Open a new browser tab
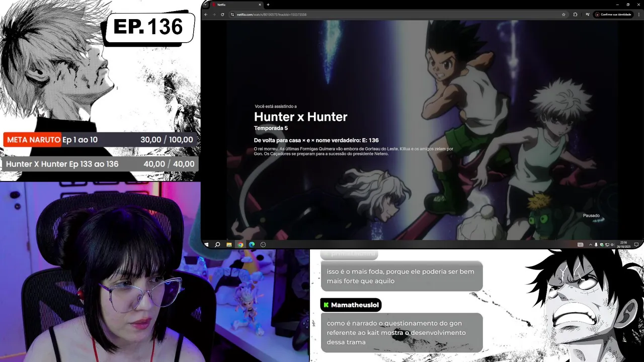This screenshot has width=644, height=362. [268, 5]
